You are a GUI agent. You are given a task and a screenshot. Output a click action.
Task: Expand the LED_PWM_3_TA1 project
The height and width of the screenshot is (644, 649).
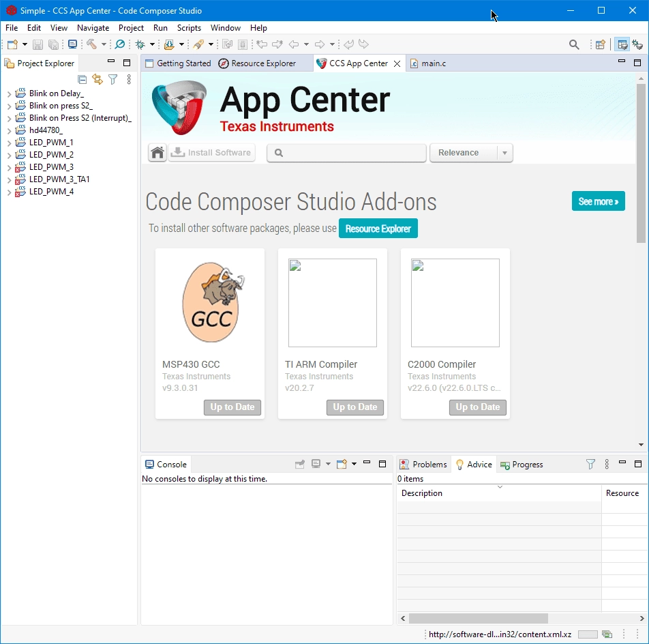pos(9,179)
